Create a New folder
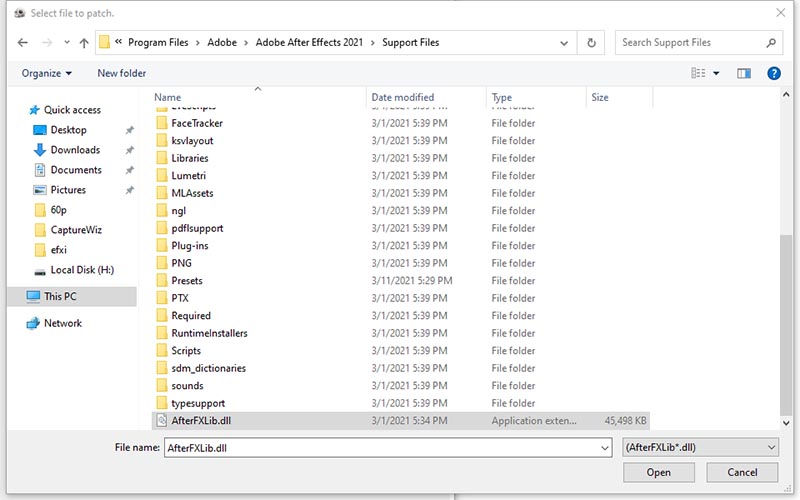The height and width of the screenshot is (500, 800). tap(121, 73)
